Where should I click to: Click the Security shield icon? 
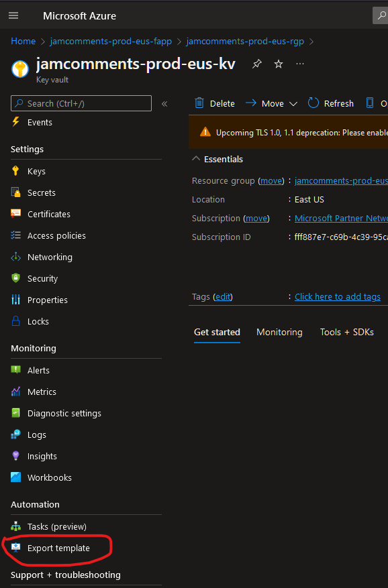[x=16, y=278]
